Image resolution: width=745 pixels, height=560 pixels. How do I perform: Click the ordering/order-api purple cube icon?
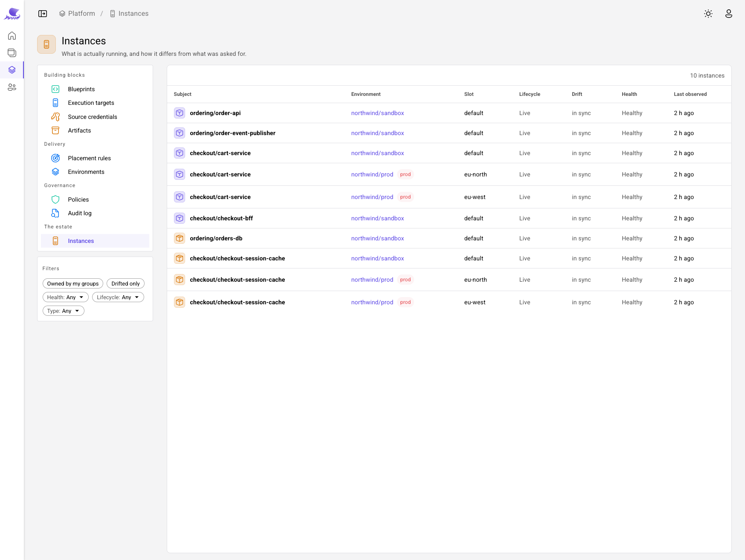tap(180, 113)
